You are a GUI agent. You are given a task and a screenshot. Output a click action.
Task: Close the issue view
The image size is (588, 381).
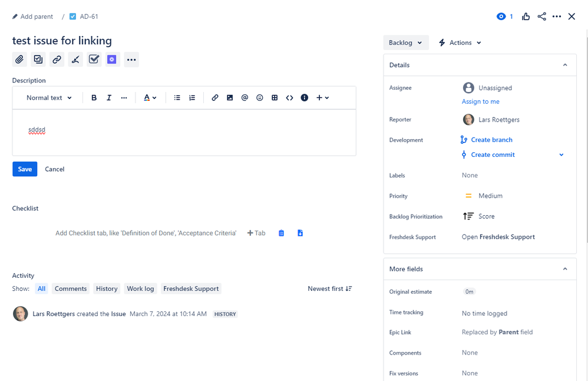point(572,17)
